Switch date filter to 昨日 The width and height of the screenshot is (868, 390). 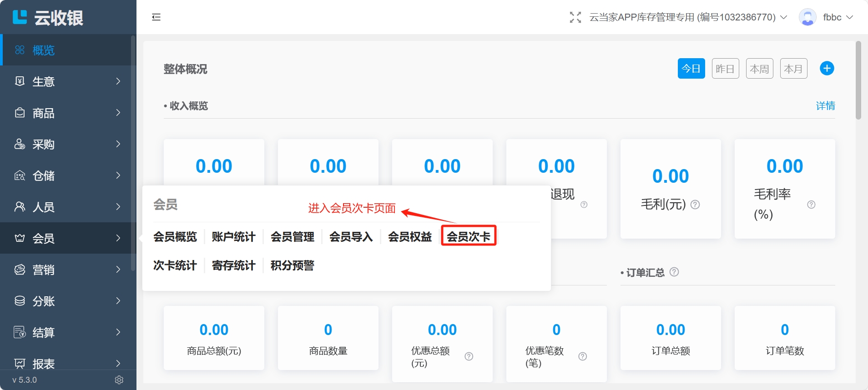[725, 69]
